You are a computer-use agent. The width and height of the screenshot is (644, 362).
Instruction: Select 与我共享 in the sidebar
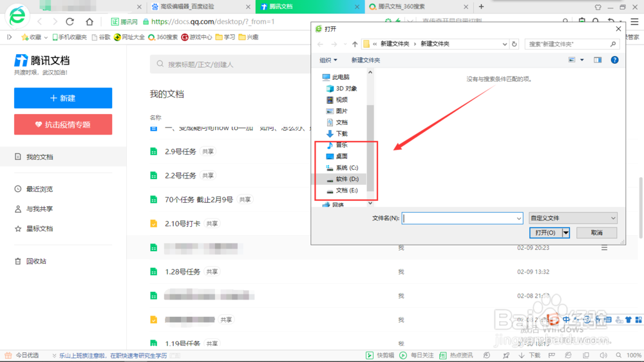coord(39,209)
